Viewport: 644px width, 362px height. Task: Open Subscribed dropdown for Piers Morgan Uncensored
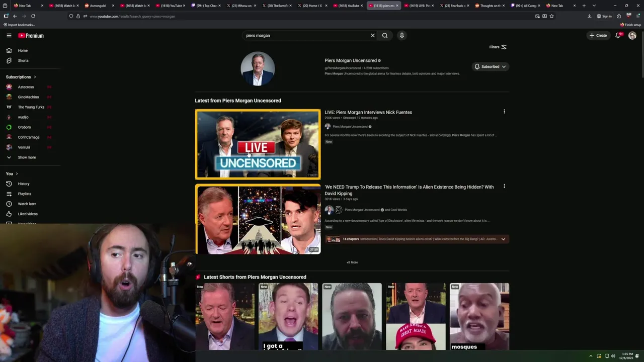coord(490,66)
